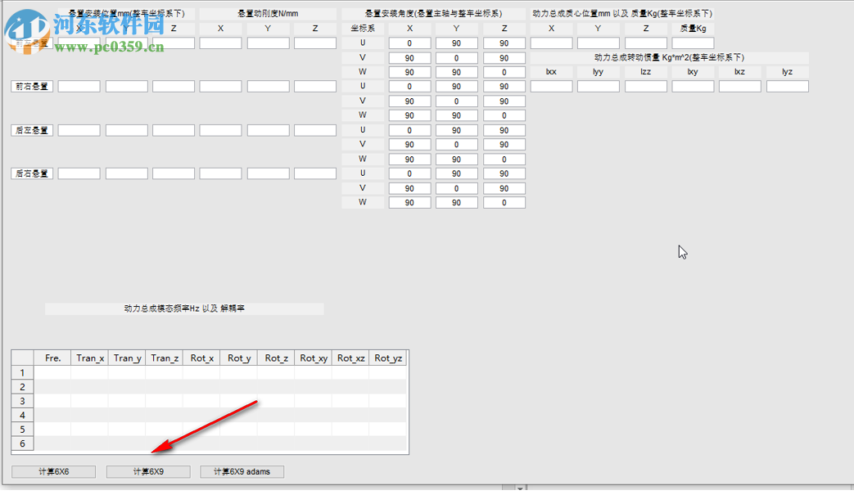
Task: Select result table row header 4
Action: [22, 415]
